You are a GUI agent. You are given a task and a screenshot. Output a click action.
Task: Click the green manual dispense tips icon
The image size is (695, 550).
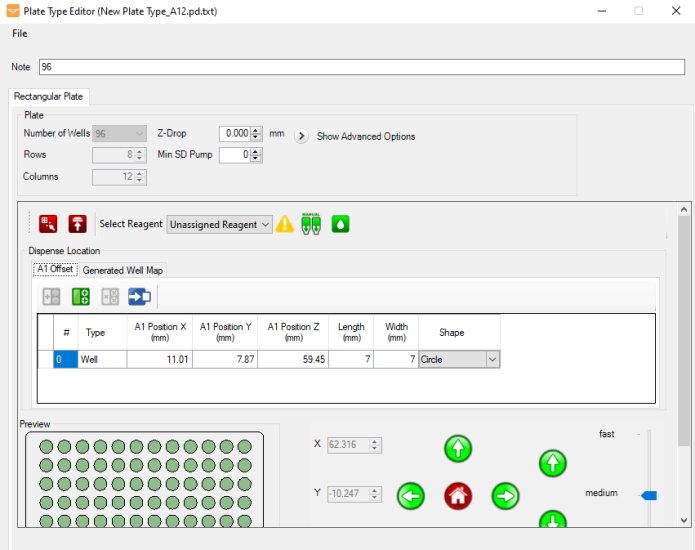pyautogui.click(x=311, y=224)
